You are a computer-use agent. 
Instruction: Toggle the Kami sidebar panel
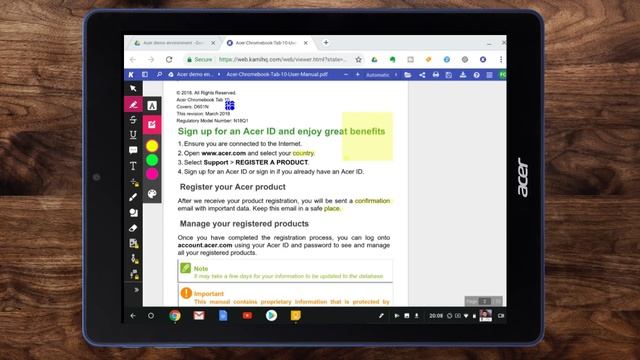pyautogui.click(x=145, y=75)
